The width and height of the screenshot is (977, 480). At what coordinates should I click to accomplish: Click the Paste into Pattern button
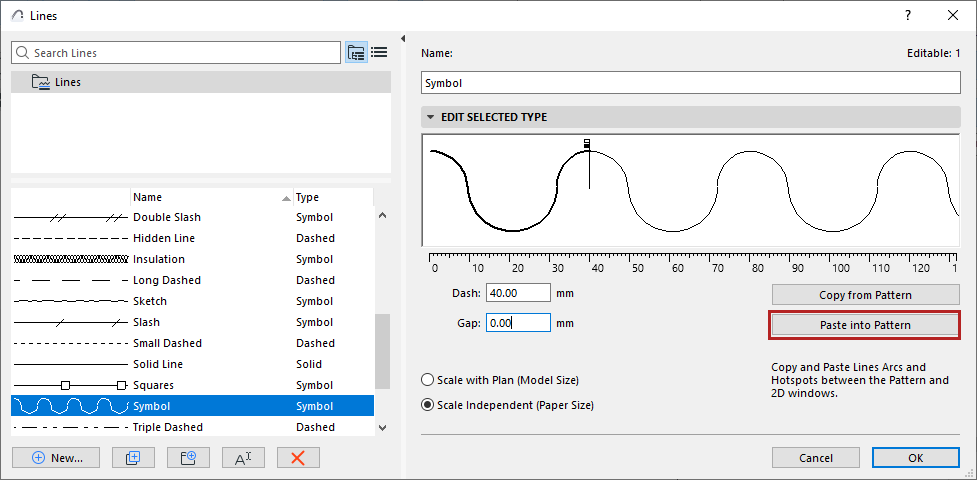click(x=864, y=325)
